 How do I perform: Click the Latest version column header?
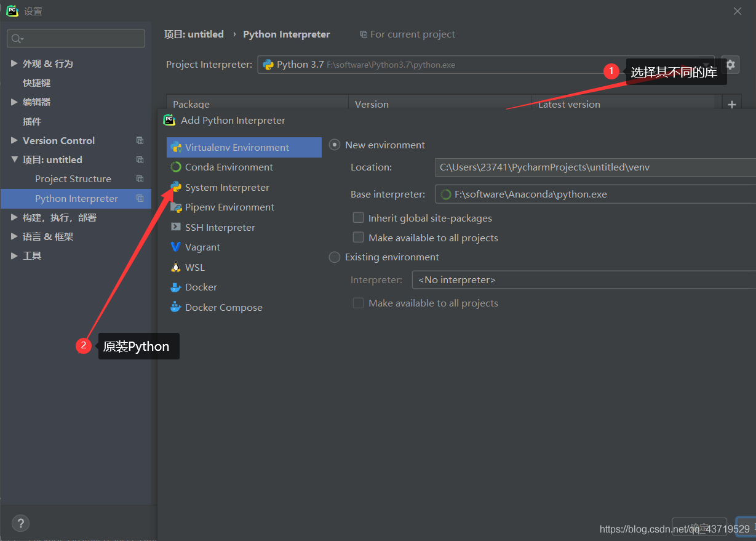pos(627,103)
